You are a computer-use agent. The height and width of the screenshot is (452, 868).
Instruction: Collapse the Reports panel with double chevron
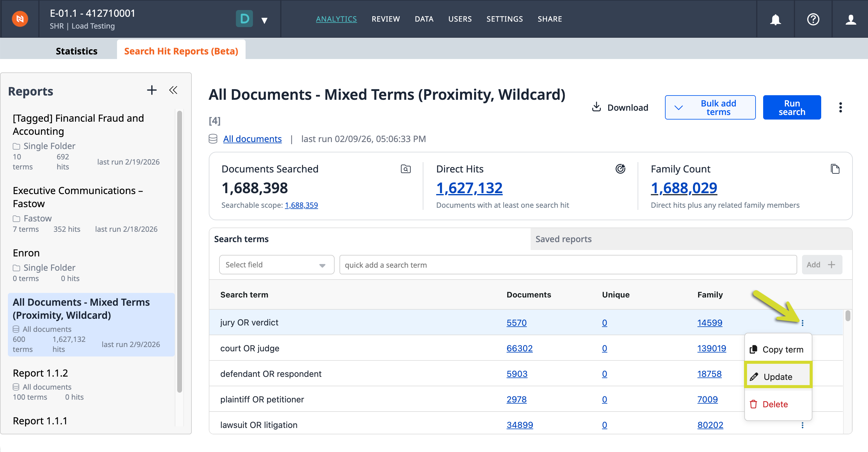(x=173, y=90)
